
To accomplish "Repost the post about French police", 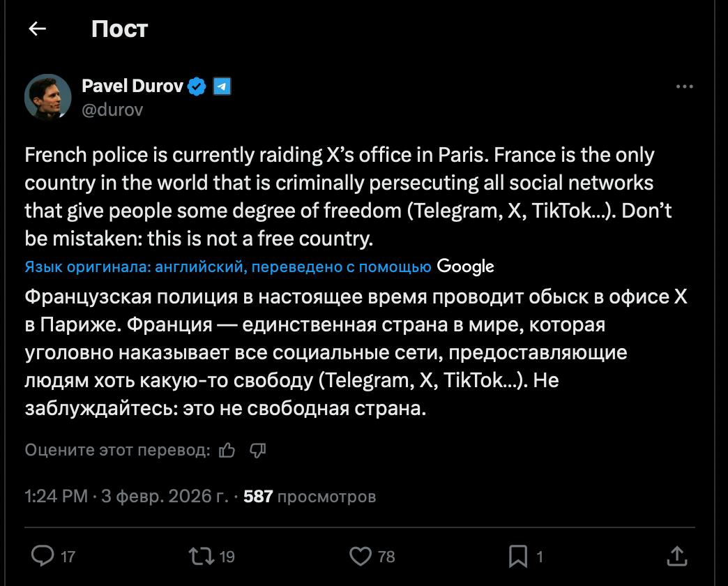I will coord(200,557).
